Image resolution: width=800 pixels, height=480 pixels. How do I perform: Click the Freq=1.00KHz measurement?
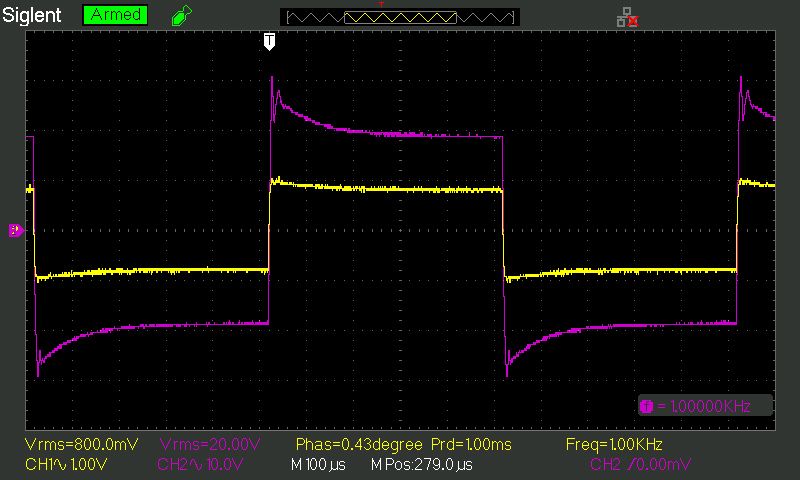point(614,444)
